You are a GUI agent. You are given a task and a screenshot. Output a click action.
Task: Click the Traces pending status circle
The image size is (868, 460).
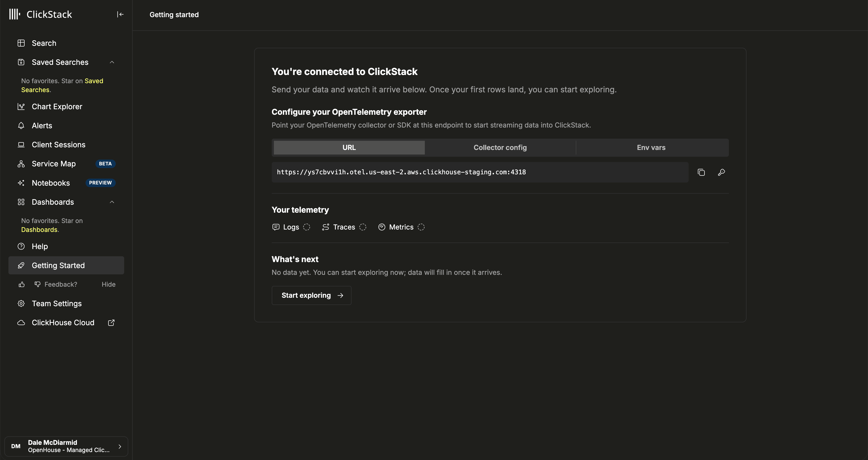[363, 227]
